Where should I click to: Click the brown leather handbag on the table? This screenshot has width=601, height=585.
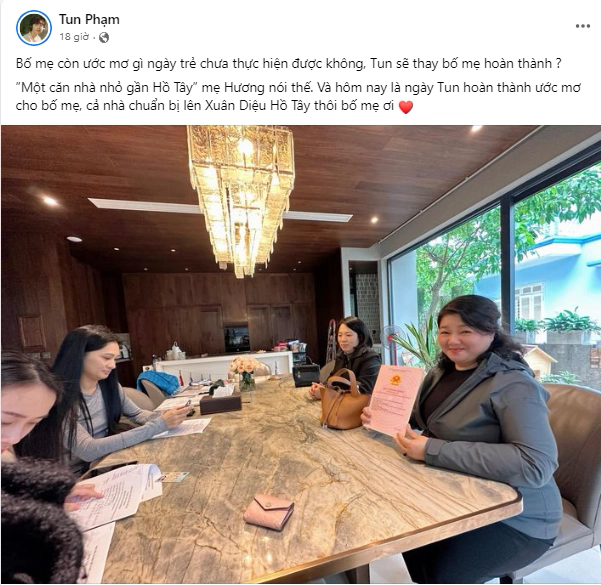[x=342, y=401]
